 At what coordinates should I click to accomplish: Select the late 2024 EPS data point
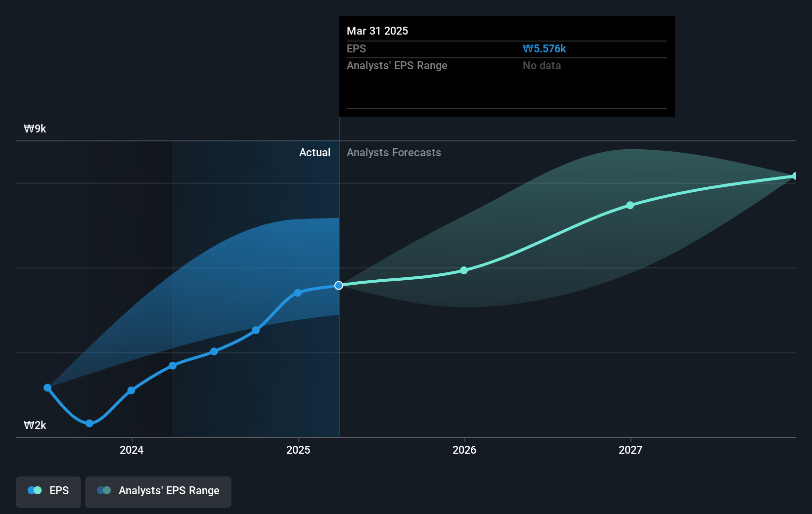[x=256, y=330]
